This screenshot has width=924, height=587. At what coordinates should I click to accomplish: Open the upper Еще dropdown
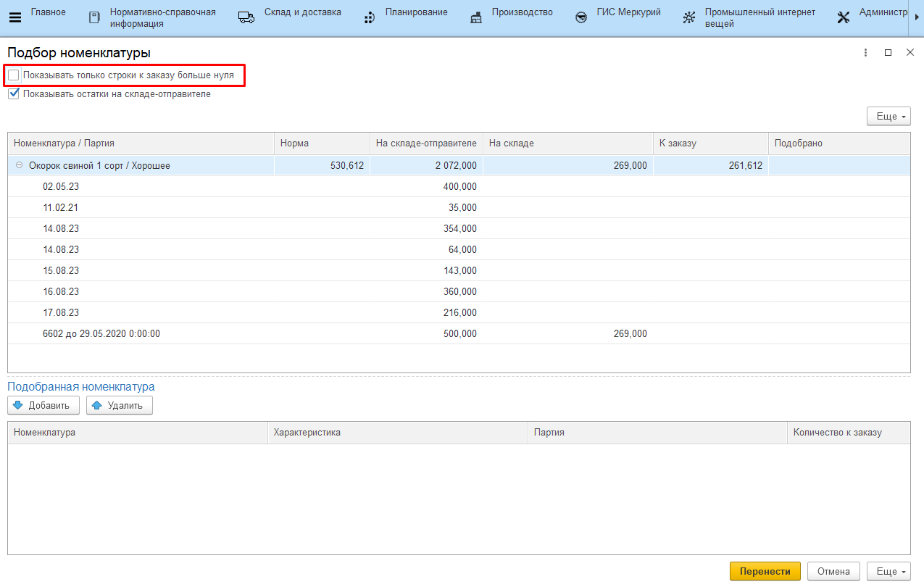coord(888,116)
